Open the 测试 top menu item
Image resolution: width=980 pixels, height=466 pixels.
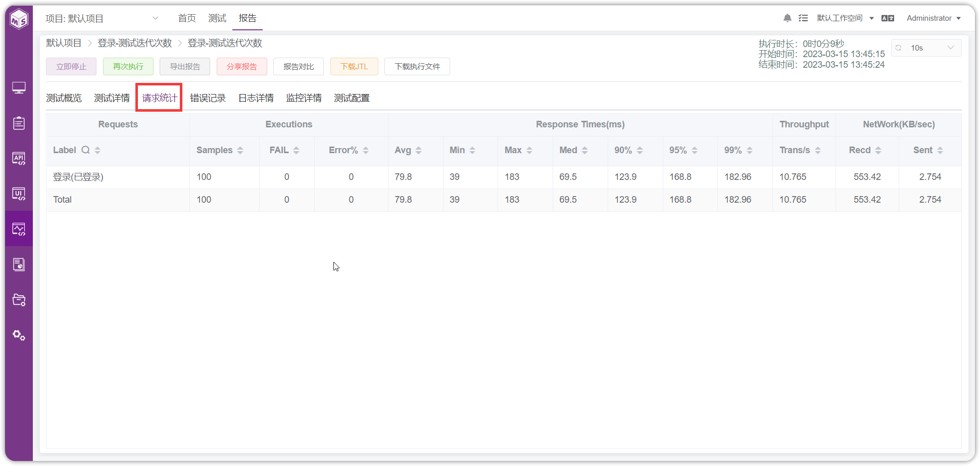pos(217,18)
